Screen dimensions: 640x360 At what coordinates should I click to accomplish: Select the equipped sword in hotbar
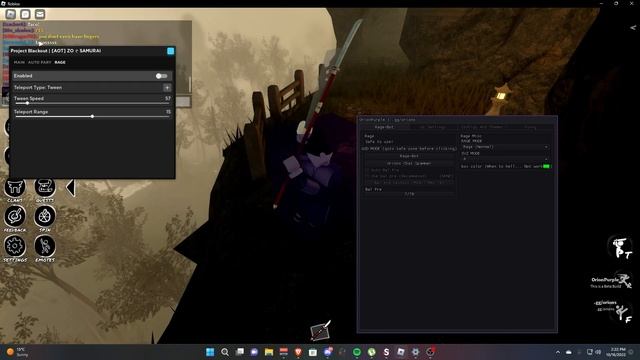coord(320,330)
